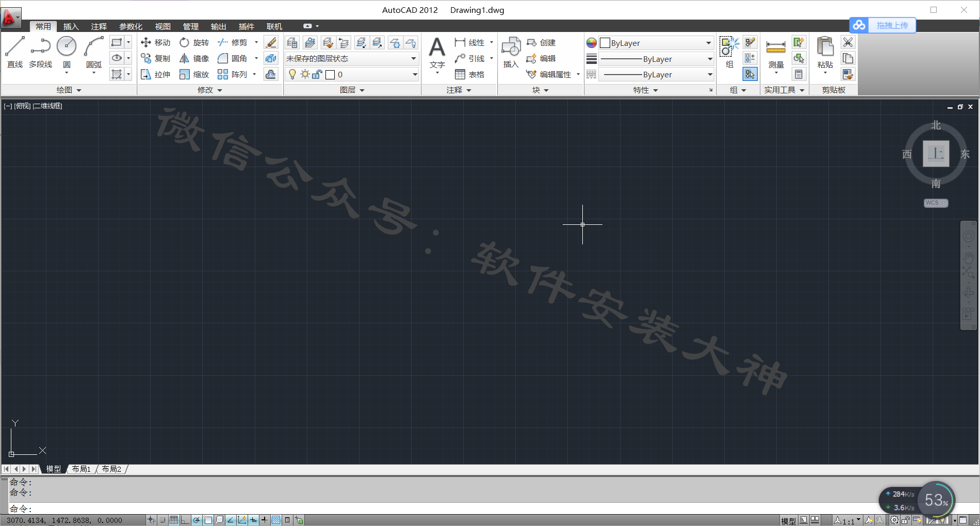This screenshot has width=980, height=526.
Task: Open the Layer Properties manager icon
Action: pos(292,42)
